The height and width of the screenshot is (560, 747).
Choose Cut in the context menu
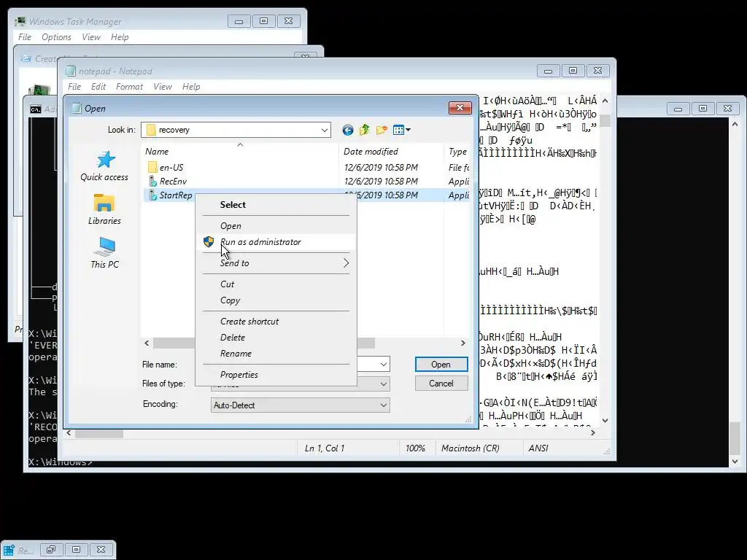228,284
